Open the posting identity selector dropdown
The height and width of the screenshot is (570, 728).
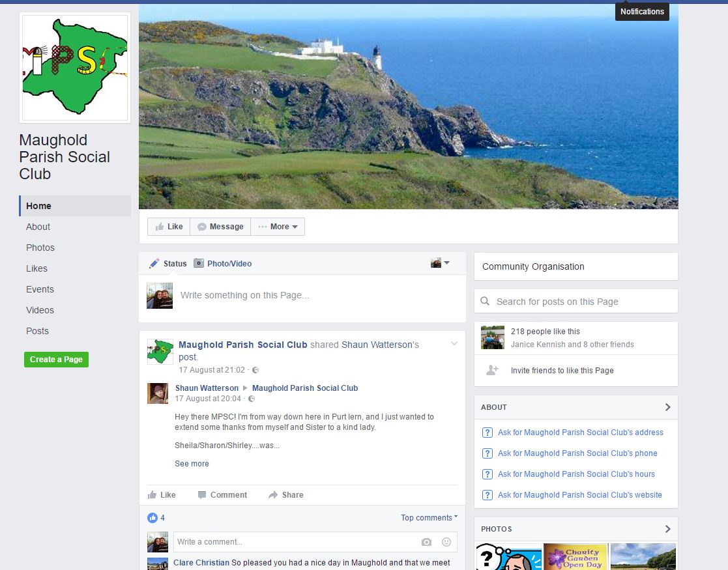440,263
